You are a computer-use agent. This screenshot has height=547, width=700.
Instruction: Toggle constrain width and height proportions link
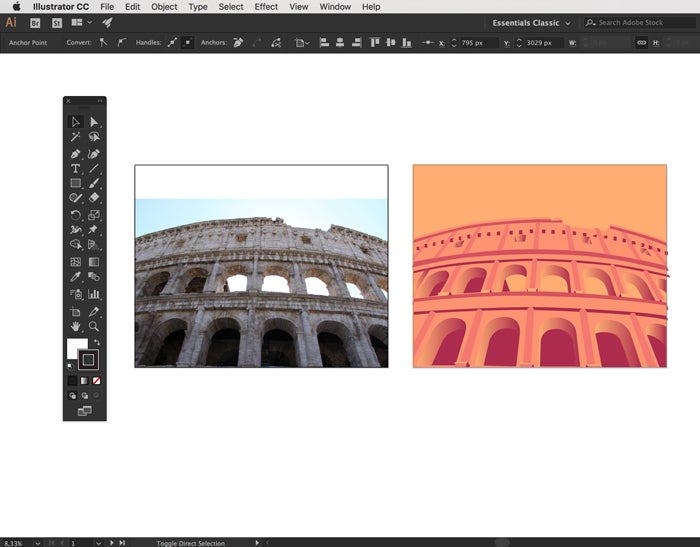tap(641, 43)
